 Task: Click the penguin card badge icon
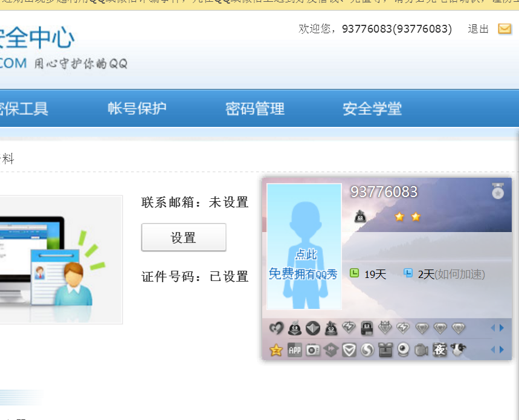pos(367,328)
